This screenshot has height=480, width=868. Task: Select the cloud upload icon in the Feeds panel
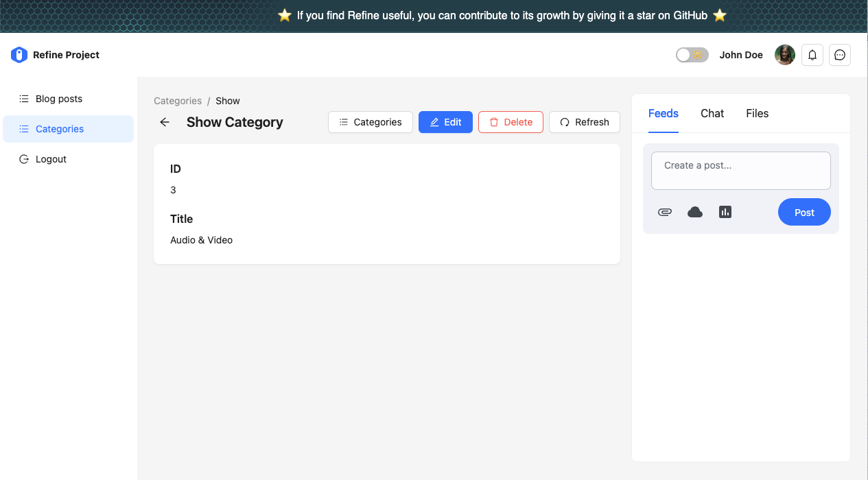click(694, 212)
